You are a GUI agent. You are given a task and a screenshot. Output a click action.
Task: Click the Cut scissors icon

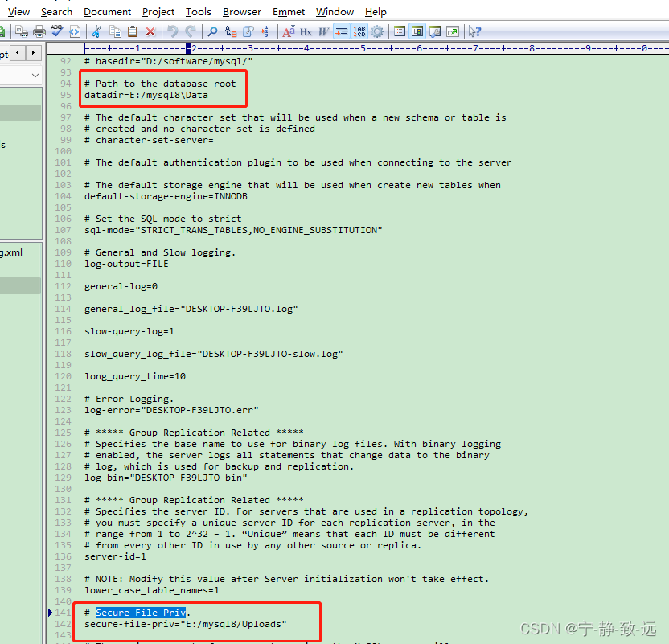(x=96, y=31)
